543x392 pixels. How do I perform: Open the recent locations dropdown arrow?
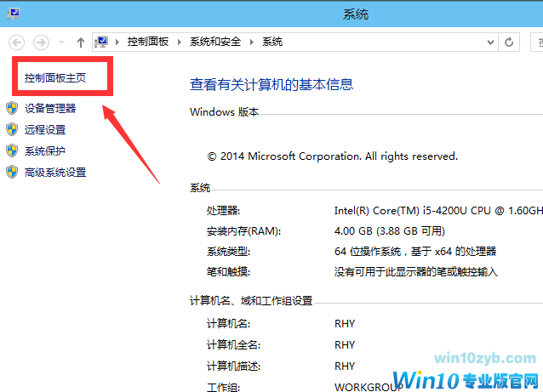coord(61,43)
